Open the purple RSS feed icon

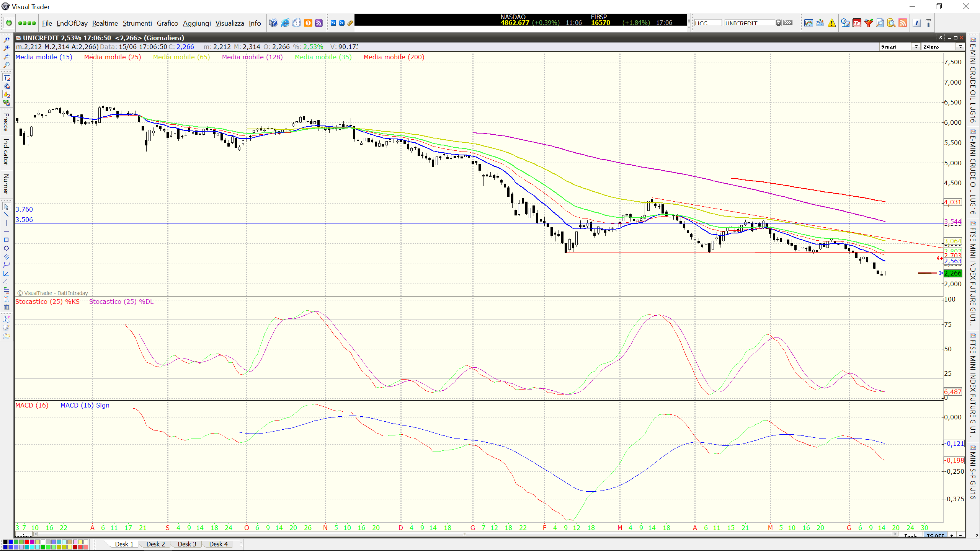(318, 23)
